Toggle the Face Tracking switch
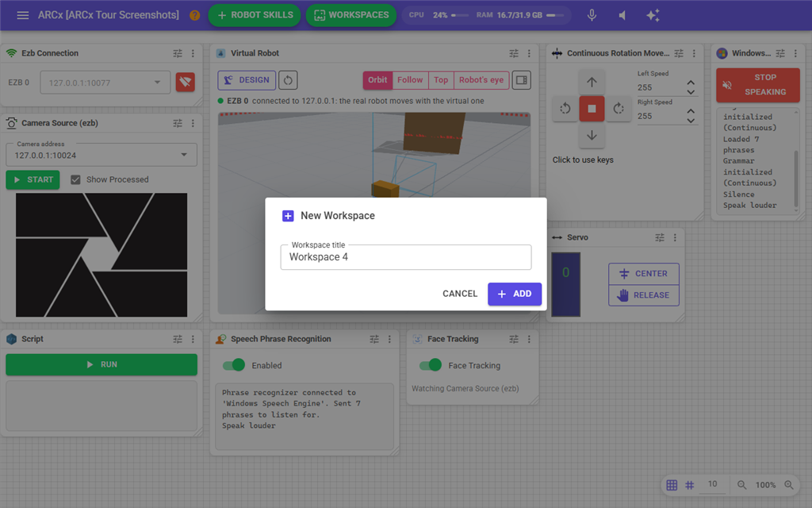The image size is (812, 508). tap(431, 365)
